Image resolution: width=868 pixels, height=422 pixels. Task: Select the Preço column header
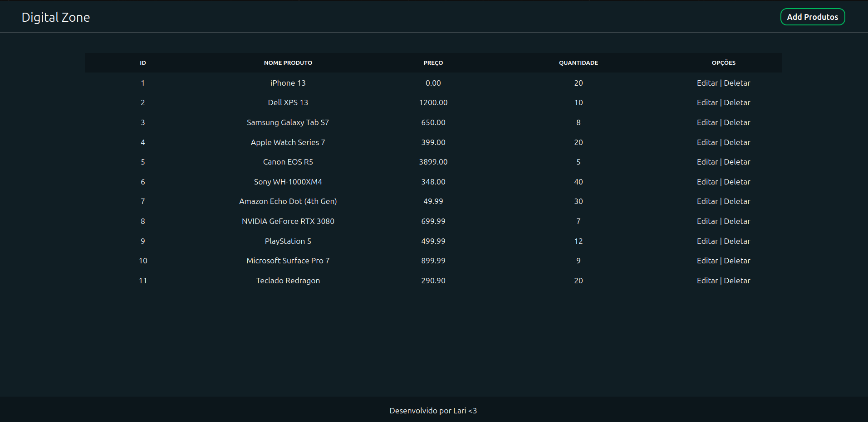click(x=433, y=63)
